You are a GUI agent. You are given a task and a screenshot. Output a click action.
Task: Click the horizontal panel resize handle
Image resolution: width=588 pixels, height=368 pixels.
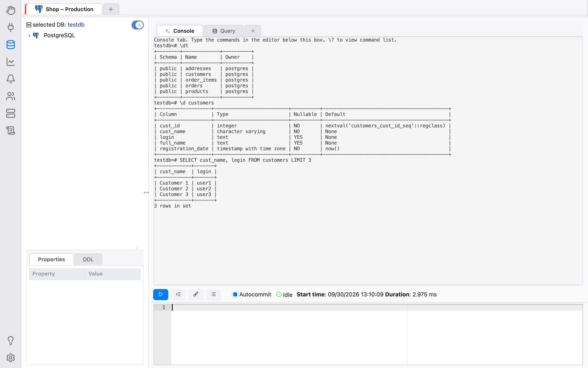[146, 193]
